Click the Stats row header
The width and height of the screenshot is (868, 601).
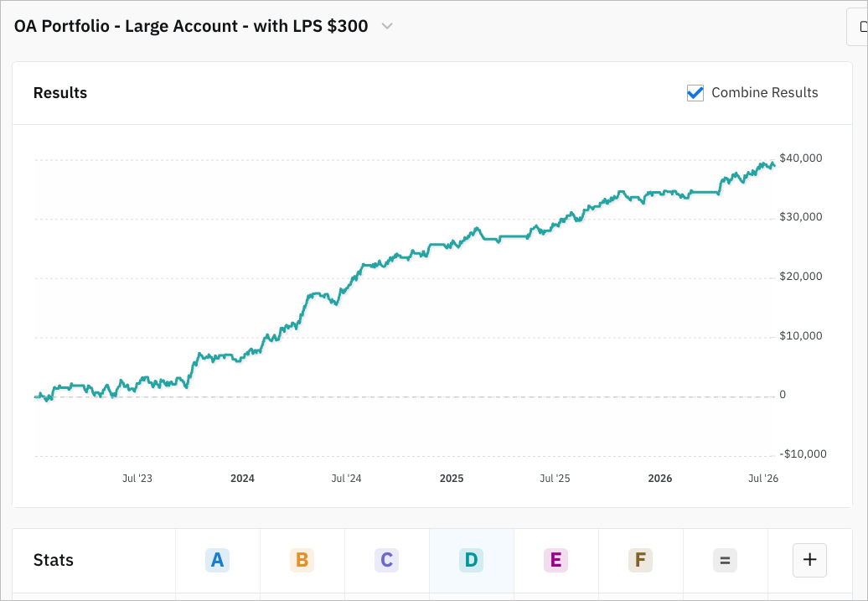click(x=53, y=560)
